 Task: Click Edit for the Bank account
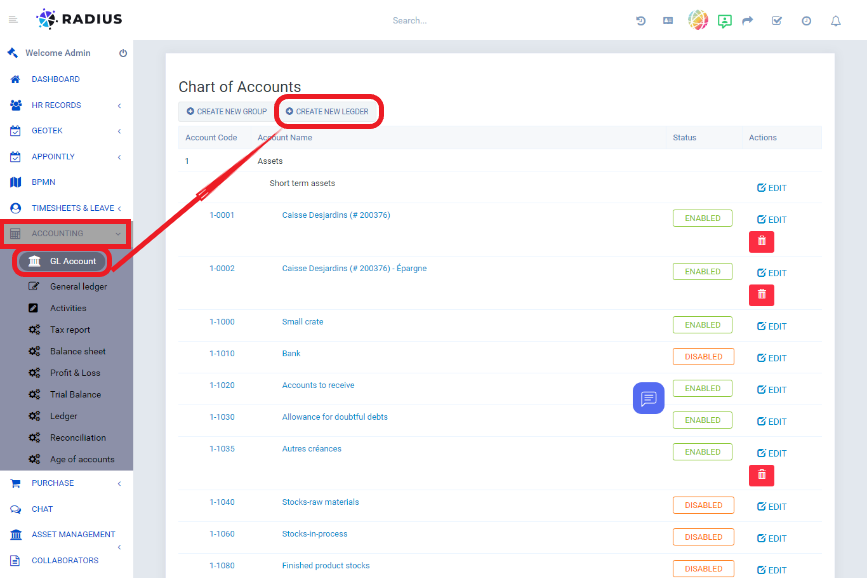click(771, 358)
